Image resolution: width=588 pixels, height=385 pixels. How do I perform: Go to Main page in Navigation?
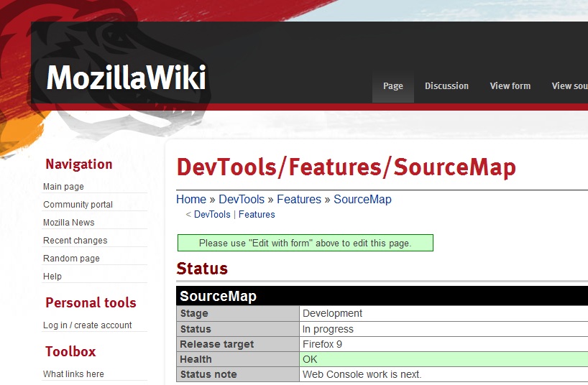63,186
